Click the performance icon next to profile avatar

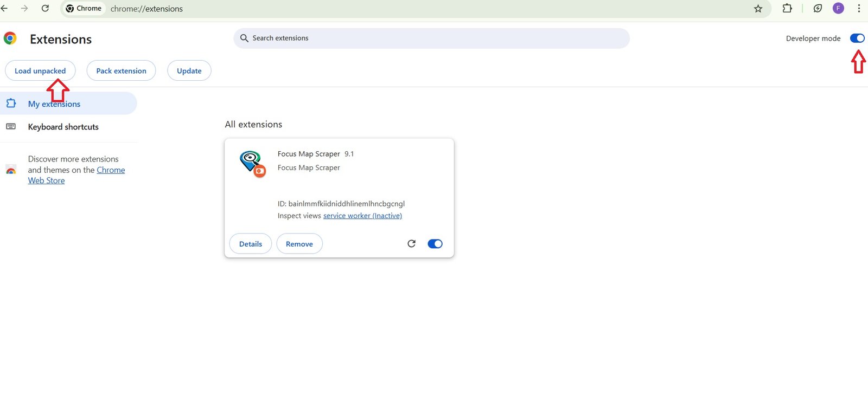tap(818, 8)
